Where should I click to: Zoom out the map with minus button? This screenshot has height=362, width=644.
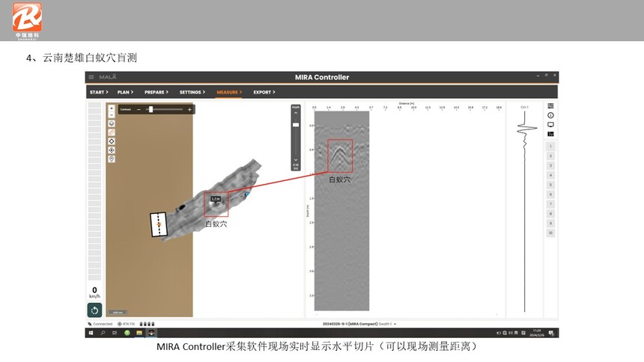112,114
